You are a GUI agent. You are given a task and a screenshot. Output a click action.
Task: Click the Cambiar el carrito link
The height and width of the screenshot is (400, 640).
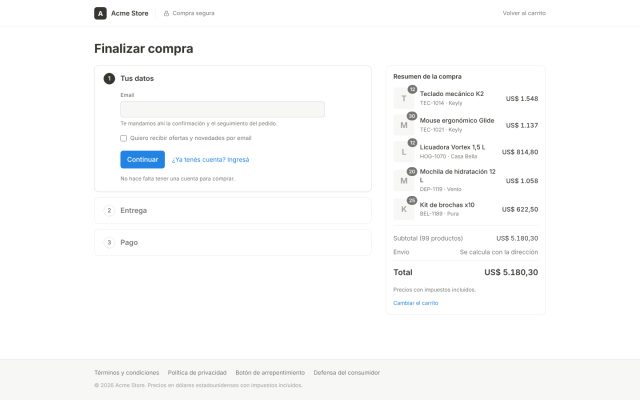[x=416, y=303]
